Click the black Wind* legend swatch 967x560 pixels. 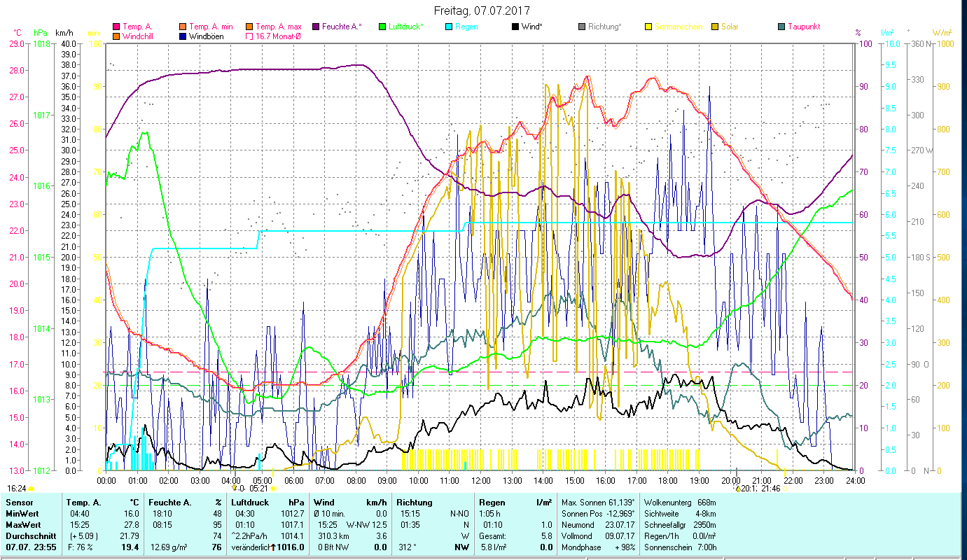pyautogui.click(x=515, y=27)
